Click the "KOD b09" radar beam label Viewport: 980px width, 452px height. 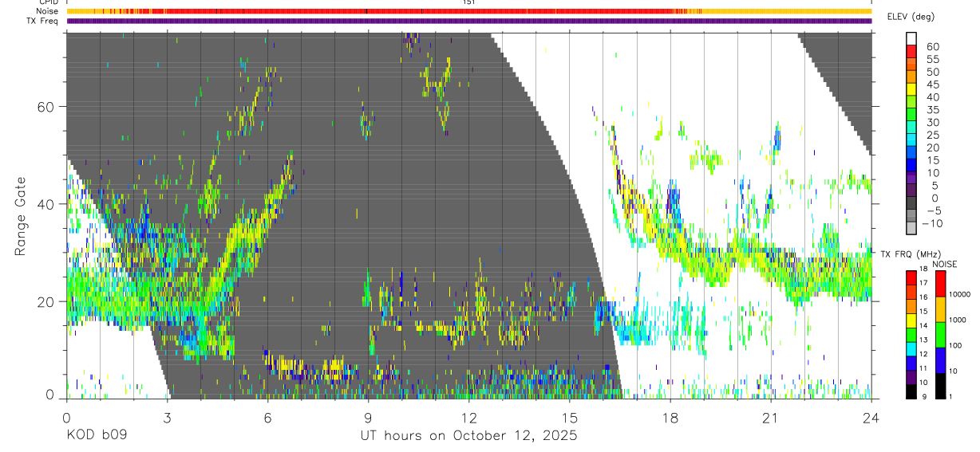coord(96,436)
